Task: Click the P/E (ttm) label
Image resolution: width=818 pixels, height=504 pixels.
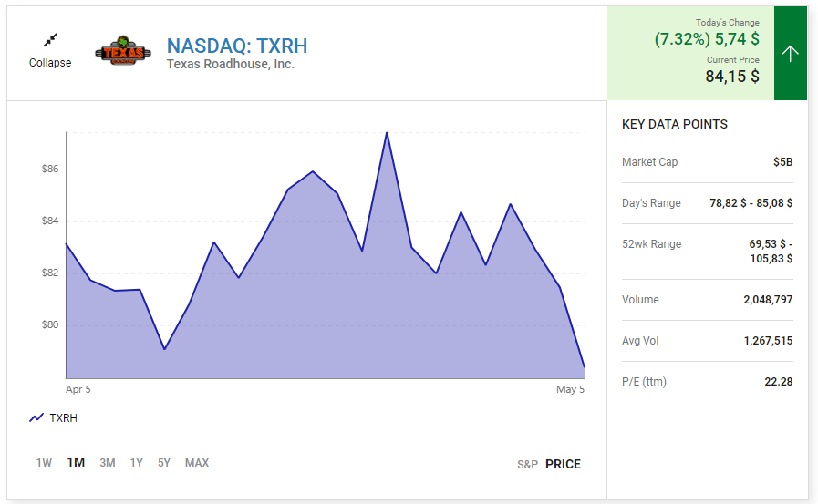Action: click(645, 382)
